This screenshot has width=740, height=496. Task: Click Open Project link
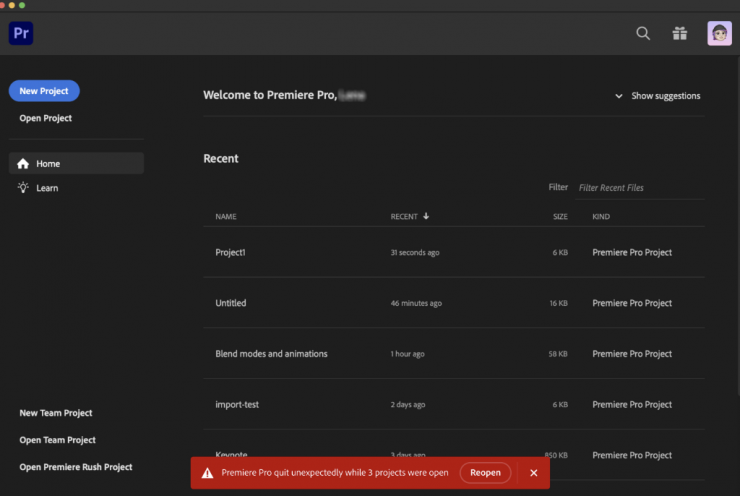[45, 118]
